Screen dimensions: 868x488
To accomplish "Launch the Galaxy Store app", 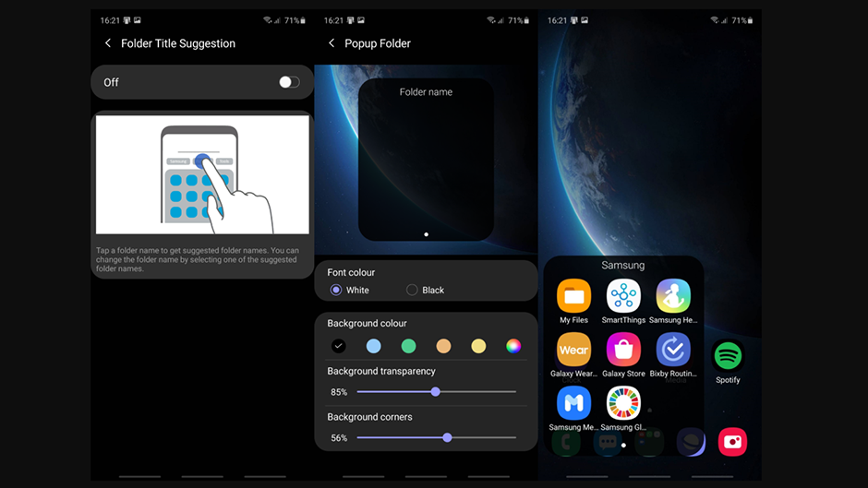I will (623, 351).
